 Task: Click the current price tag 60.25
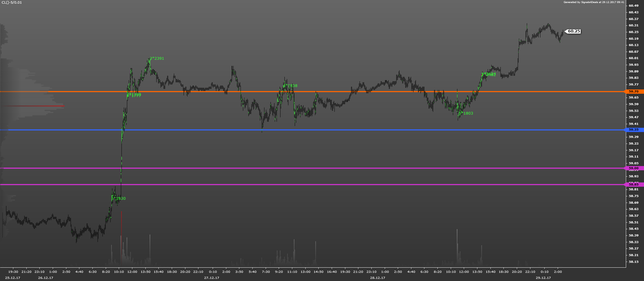(x=573, y=31)
